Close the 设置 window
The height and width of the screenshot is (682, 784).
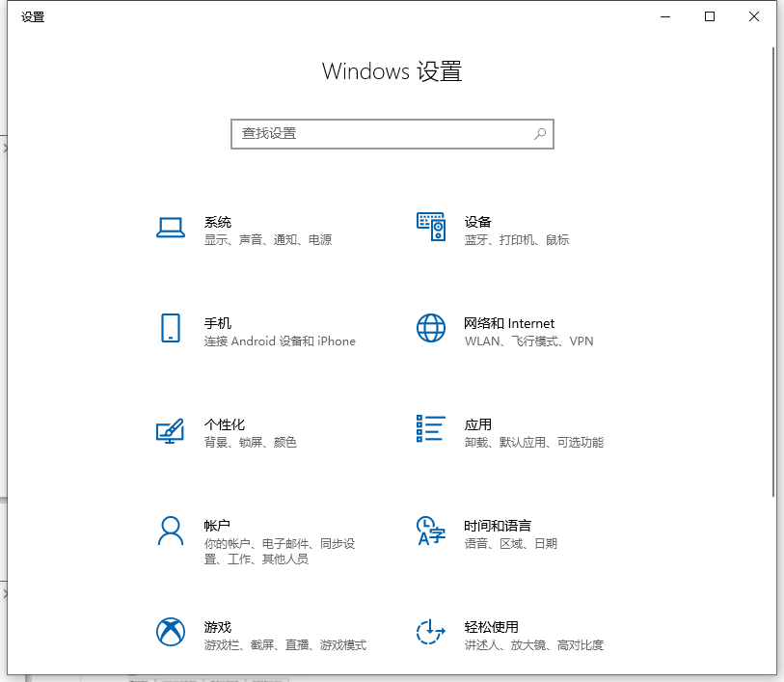click(x=754, y=16)
